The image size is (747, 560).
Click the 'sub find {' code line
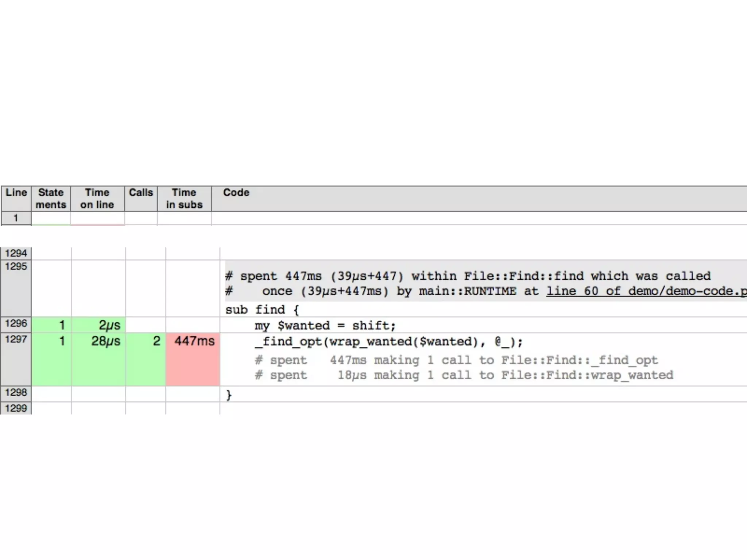pyautogui.click(x=262, y=310)
